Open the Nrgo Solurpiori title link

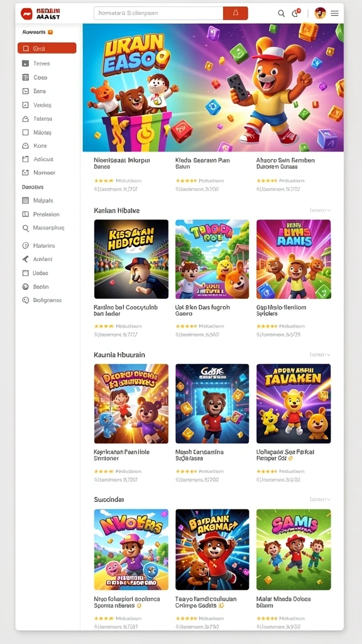(x=127, y=602)
